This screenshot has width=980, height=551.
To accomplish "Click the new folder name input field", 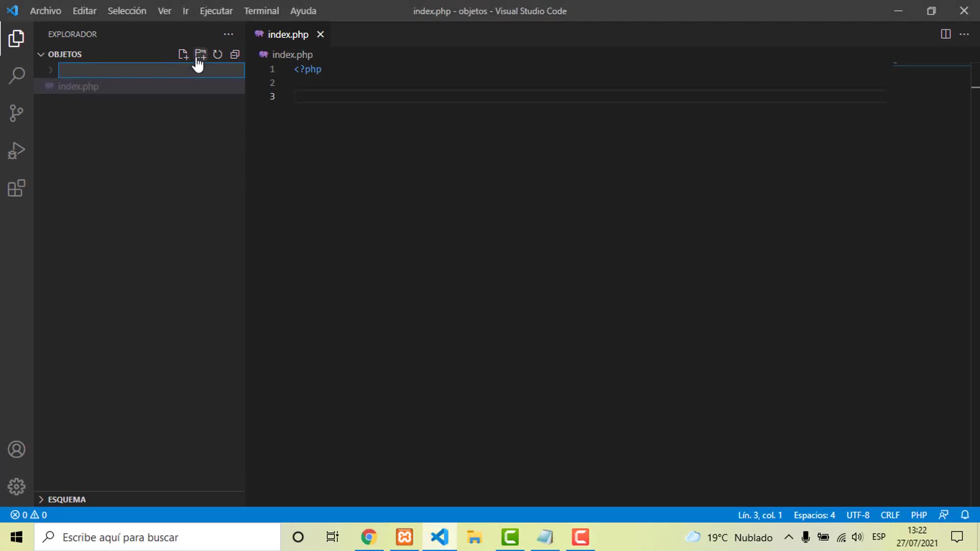I will point(151,70).
